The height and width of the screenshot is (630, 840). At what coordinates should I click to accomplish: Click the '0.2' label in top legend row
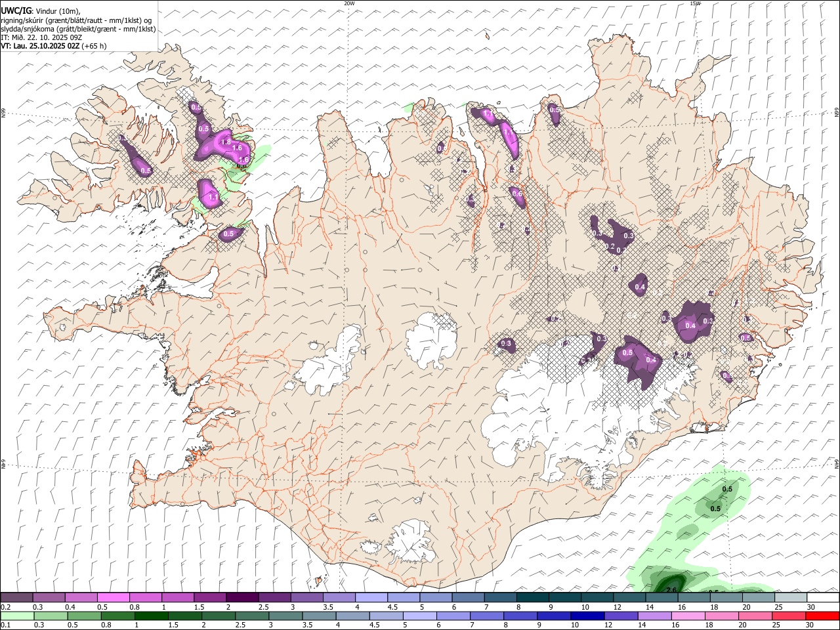coord(5,607)
